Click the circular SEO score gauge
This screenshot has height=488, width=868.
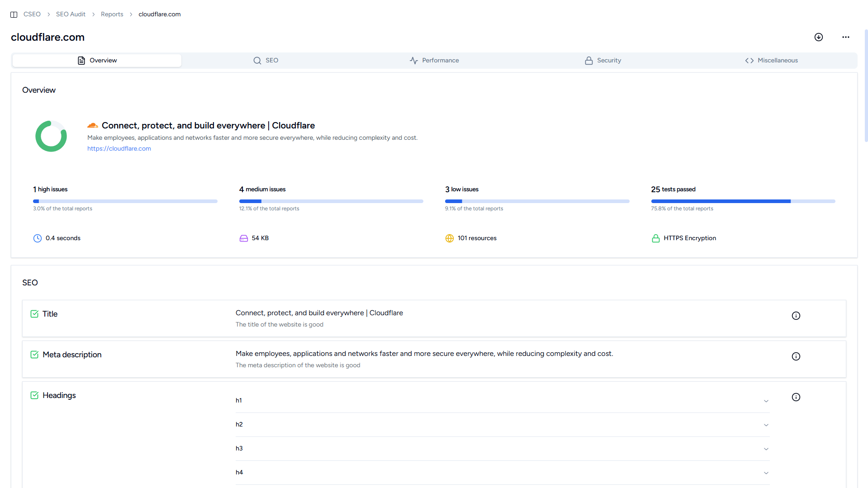pos(51,136)
